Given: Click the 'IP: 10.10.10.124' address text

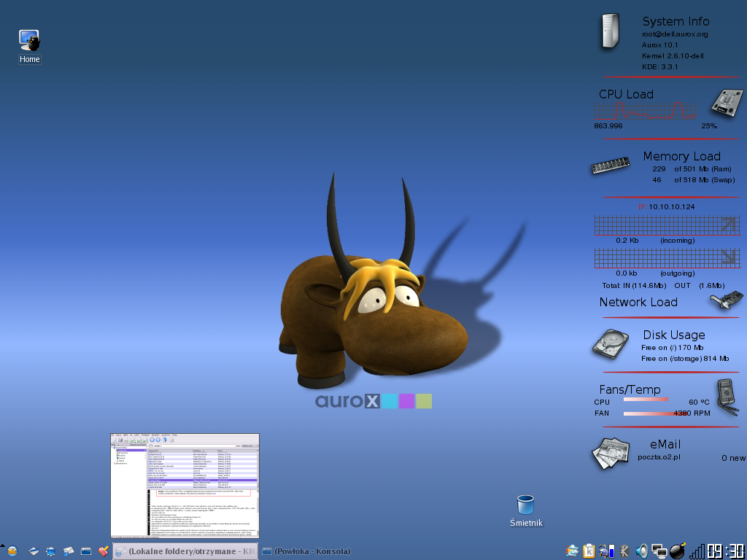Looking at the screenshot, I should (x=666, y=206).
